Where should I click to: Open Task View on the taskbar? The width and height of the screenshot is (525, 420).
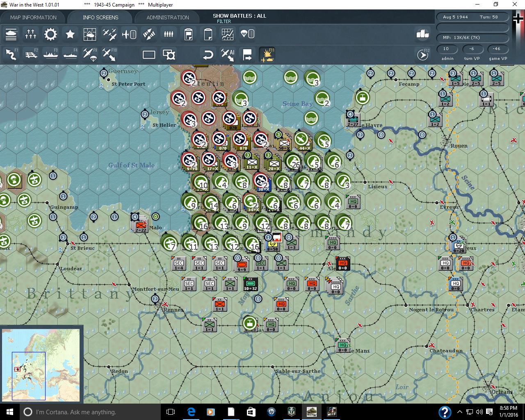coord(171,412)
